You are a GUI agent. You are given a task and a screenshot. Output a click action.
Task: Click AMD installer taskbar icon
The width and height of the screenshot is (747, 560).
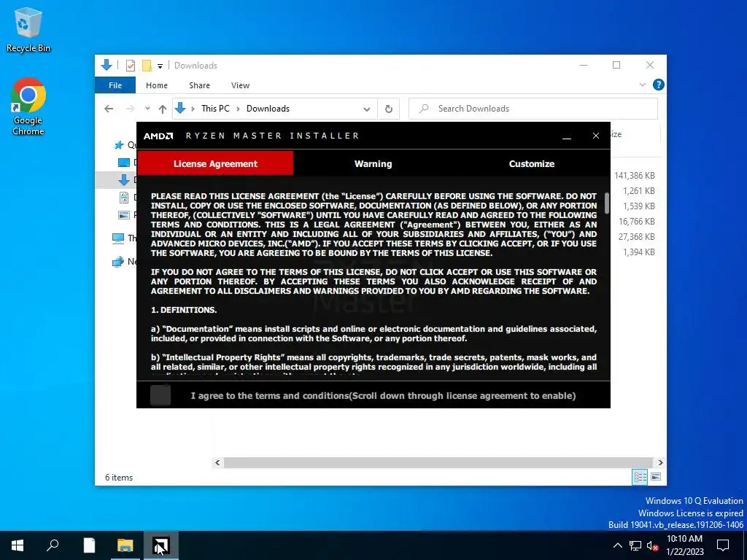point(161,545)
